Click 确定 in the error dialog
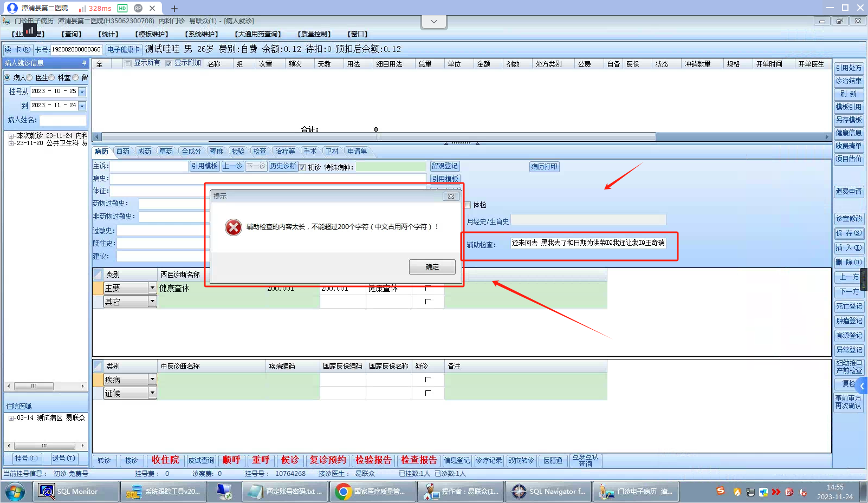Viewport: 868px width, 503px height. coord(432,267)
